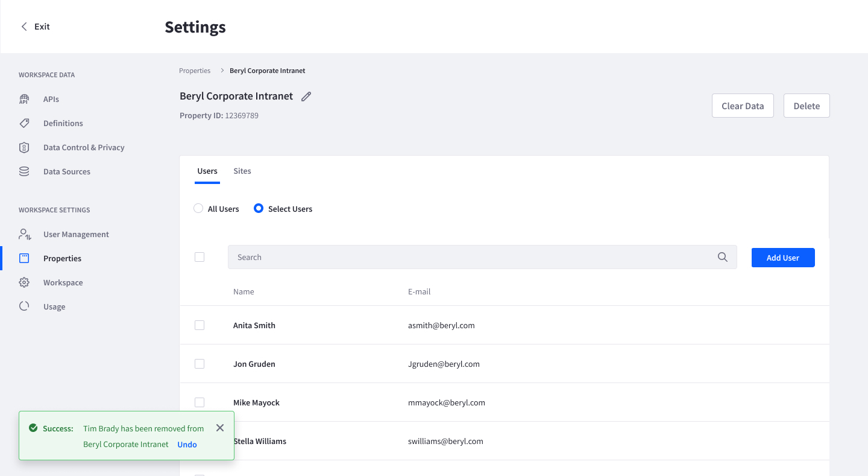
Task: Click the Workspace gear icon
Action: tap(24, 282)
